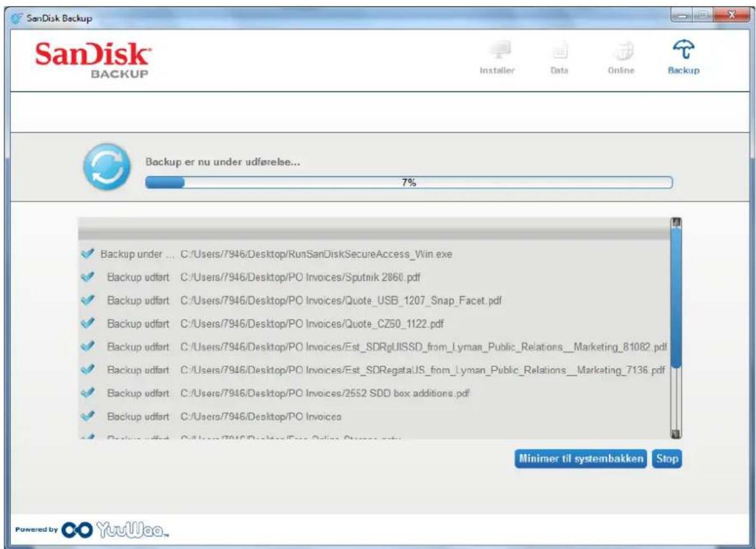Open the Online tab

(x=621, y=58)
